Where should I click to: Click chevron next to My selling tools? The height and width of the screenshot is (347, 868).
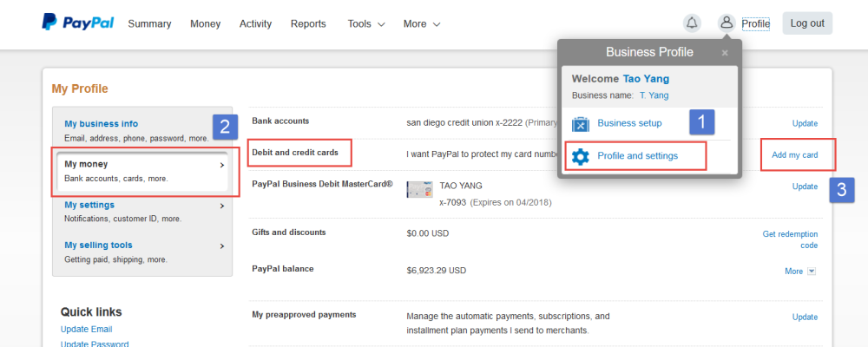point(222,246)
